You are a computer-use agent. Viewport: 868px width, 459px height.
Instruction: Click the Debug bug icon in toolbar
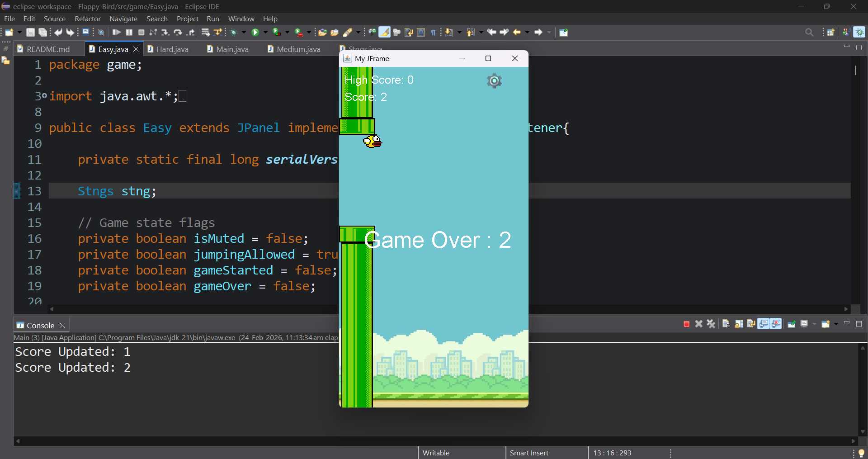point(234,32)
